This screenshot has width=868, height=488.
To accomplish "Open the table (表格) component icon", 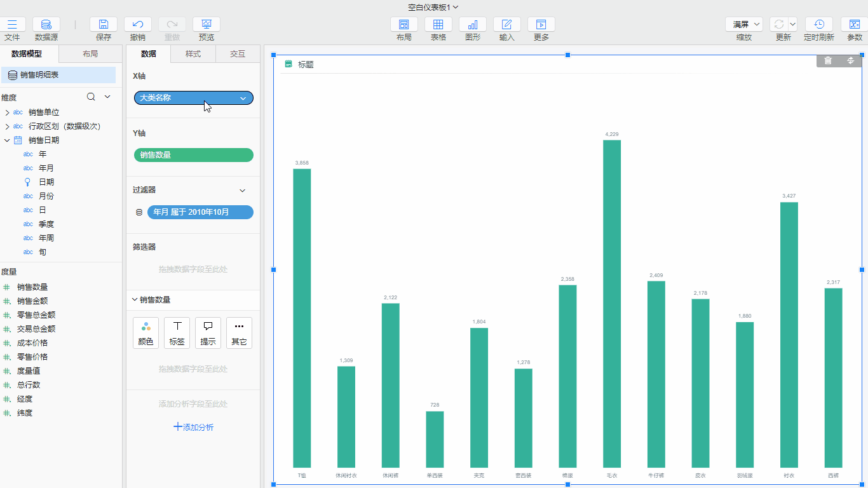I will click(x=438, y=25).
